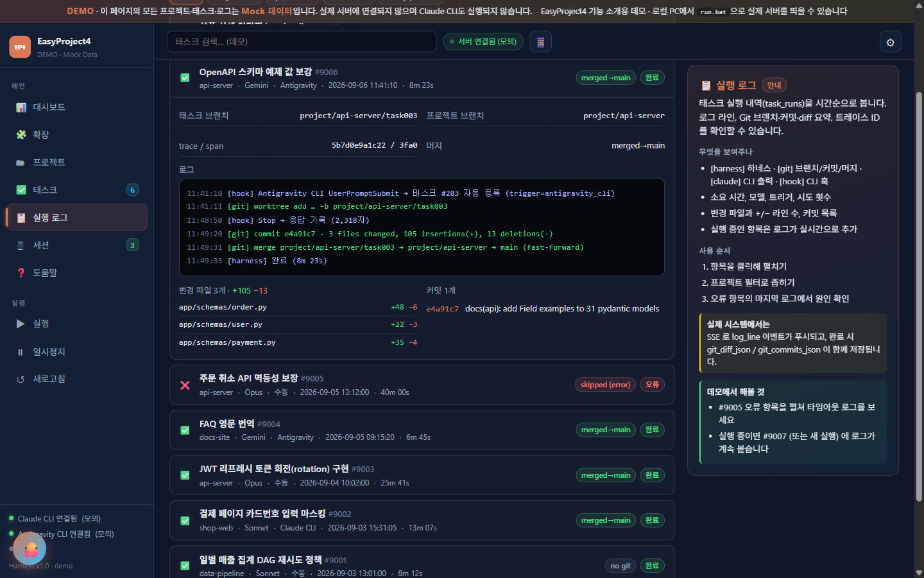Screen dimensions: 924x578
Task: Click the 완료 badge on task #9006
Action: tap(652, 78)
